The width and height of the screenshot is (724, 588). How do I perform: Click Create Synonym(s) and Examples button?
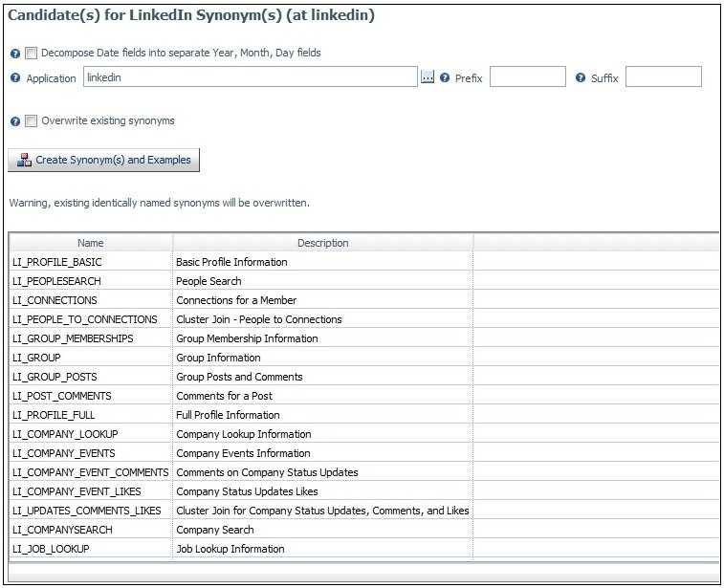pyautogui.click(x=104, y=160)
